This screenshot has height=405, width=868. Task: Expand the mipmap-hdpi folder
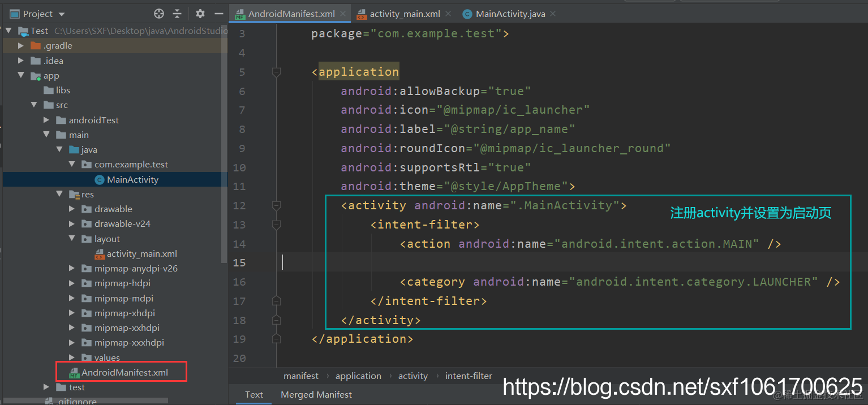pos(72,283)
